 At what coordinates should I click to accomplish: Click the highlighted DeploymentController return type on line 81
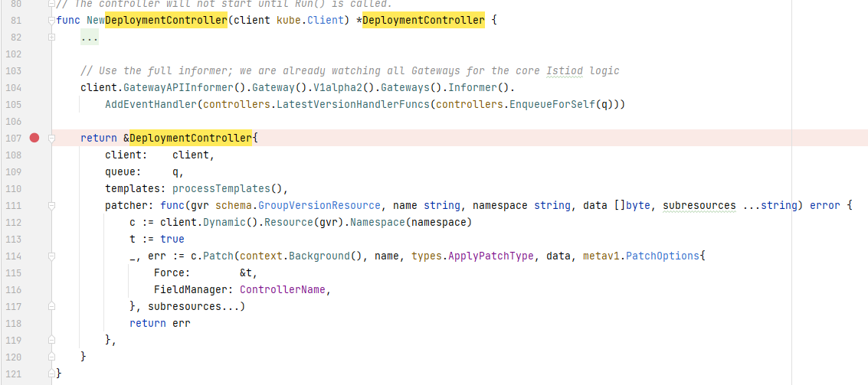[x=423, y=20]
